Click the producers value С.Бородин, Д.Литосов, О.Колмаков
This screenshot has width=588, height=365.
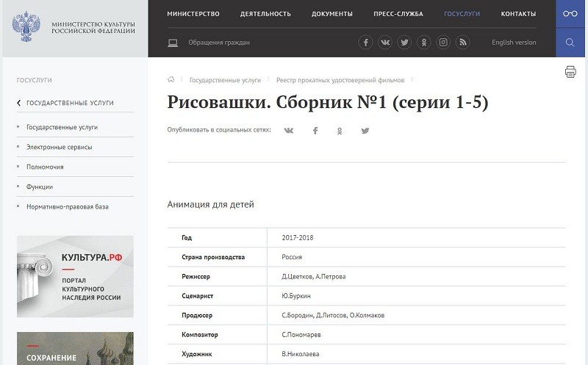pyautogui.click(x=333, y=315)
